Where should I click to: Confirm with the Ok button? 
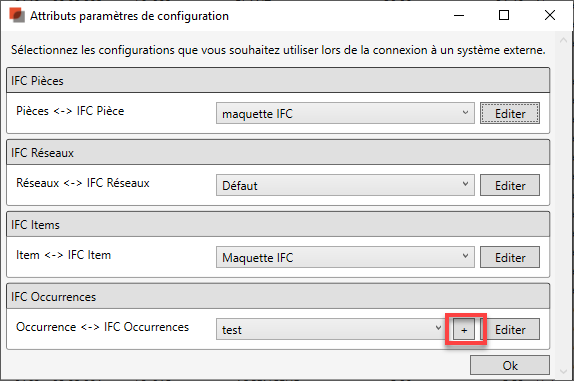click(x=510, y=365)
